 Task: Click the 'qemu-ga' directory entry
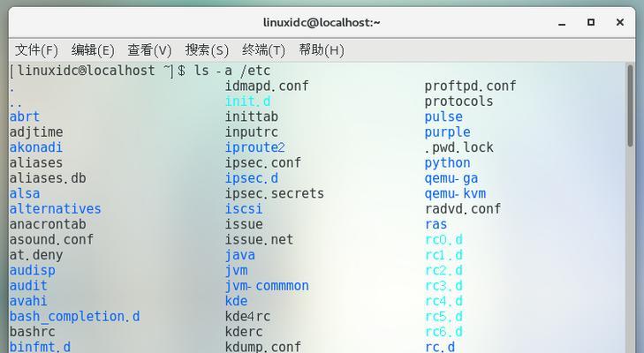(451, 178)
